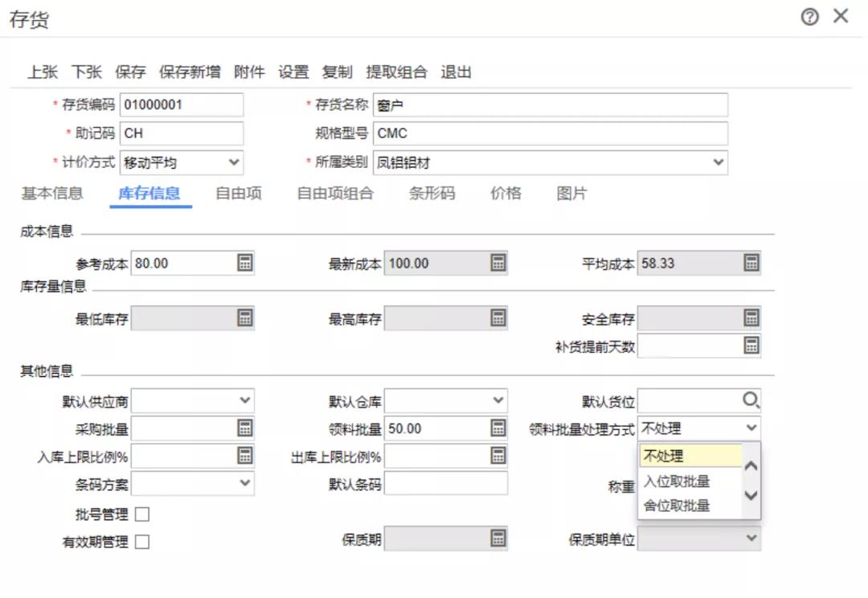Switch to the 基本信息 tab
The image size is (868, 598).
click(x=51, y=193)
